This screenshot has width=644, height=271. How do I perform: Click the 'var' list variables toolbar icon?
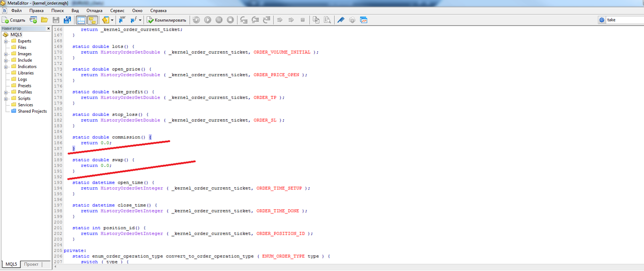pos(122,20)
